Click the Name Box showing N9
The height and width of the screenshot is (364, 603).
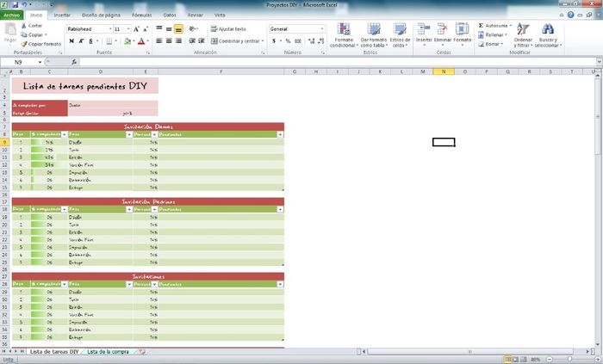tap(26, 62)
